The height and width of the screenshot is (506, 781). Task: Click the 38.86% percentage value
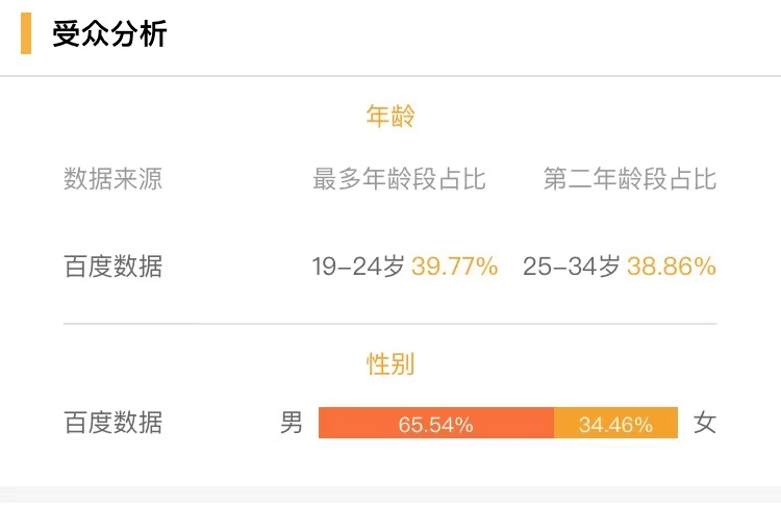click(671, 266)
